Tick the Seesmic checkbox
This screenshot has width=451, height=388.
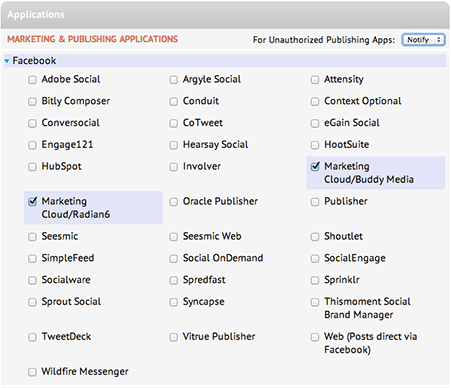pyautogui.click(x=32, y=237)
